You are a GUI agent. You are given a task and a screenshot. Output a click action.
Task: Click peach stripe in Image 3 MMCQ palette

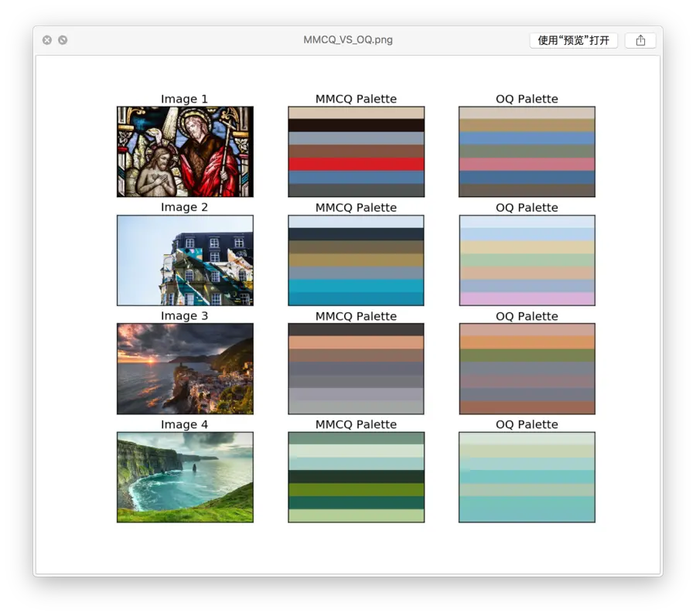(356, 342)
